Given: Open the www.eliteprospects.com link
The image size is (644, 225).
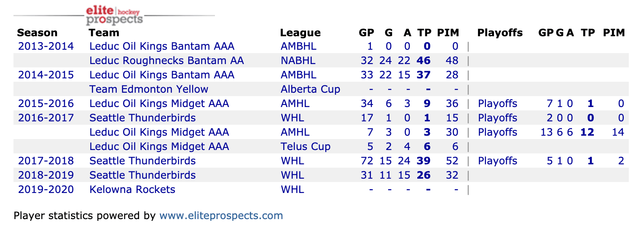Looking at the screenshot, I should pos(221,216).
